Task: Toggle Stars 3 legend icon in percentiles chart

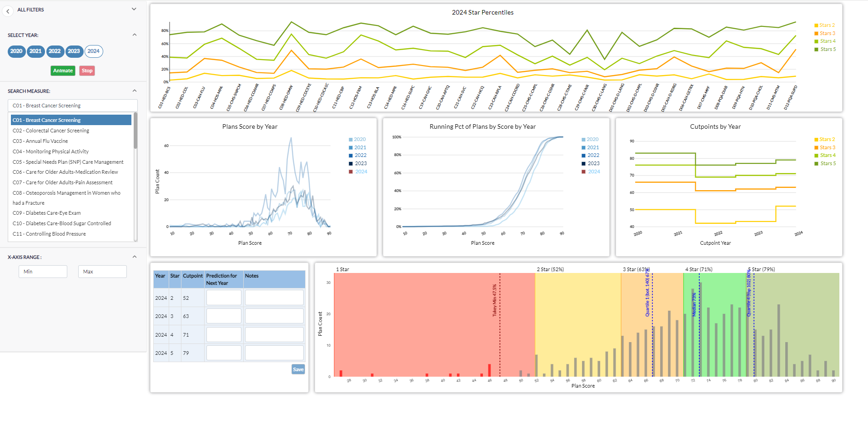Action: 816,34
